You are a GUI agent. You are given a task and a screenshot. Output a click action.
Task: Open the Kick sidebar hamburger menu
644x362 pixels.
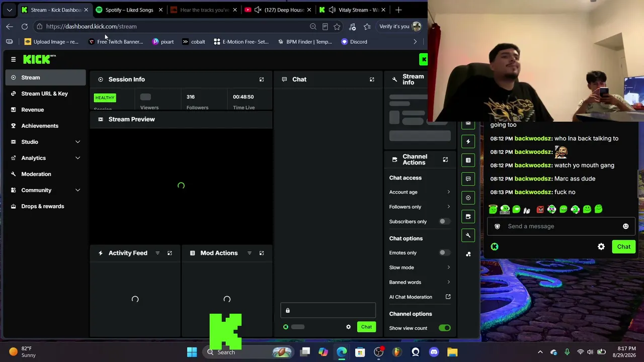(x=14, y=59)
